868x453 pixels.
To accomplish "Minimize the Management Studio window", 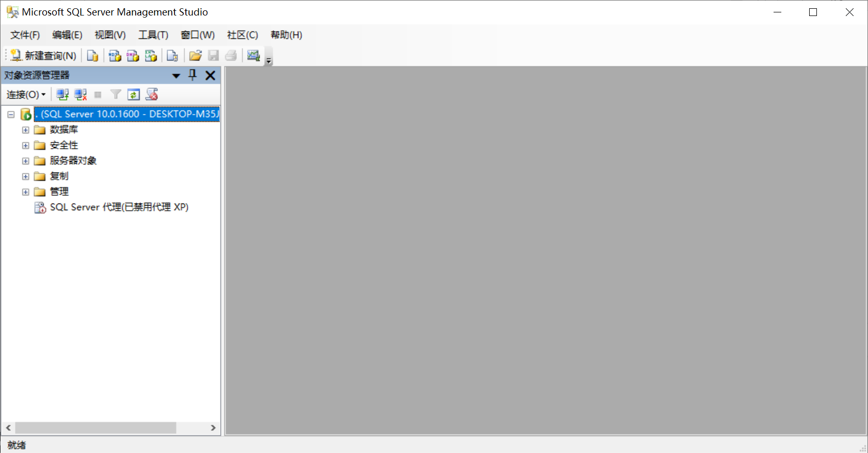I will pos(778,12).
